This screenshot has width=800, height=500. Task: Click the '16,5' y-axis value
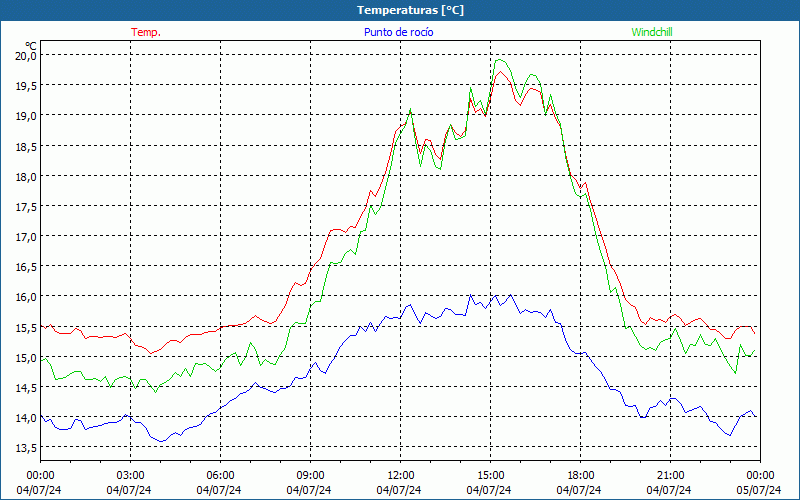point(26,267)
